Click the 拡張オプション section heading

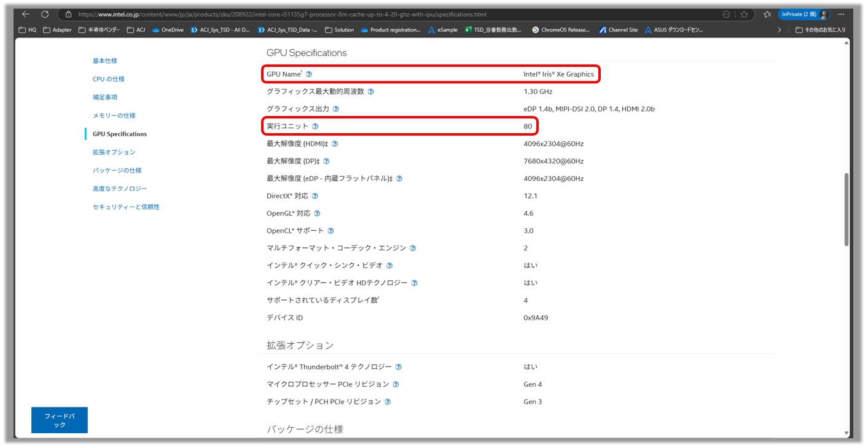tap(300, 345)
